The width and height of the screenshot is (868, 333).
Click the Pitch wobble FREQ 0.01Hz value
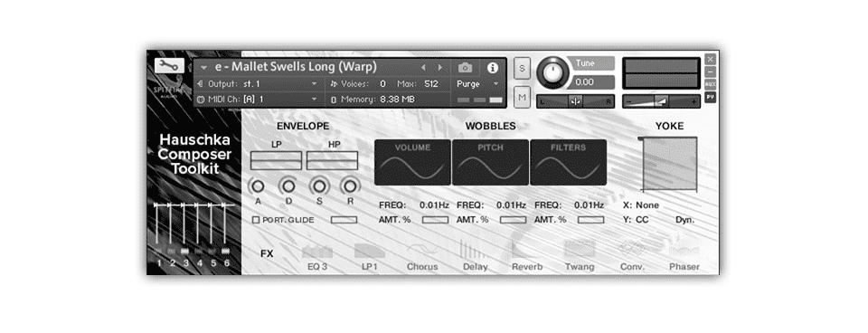511,205
